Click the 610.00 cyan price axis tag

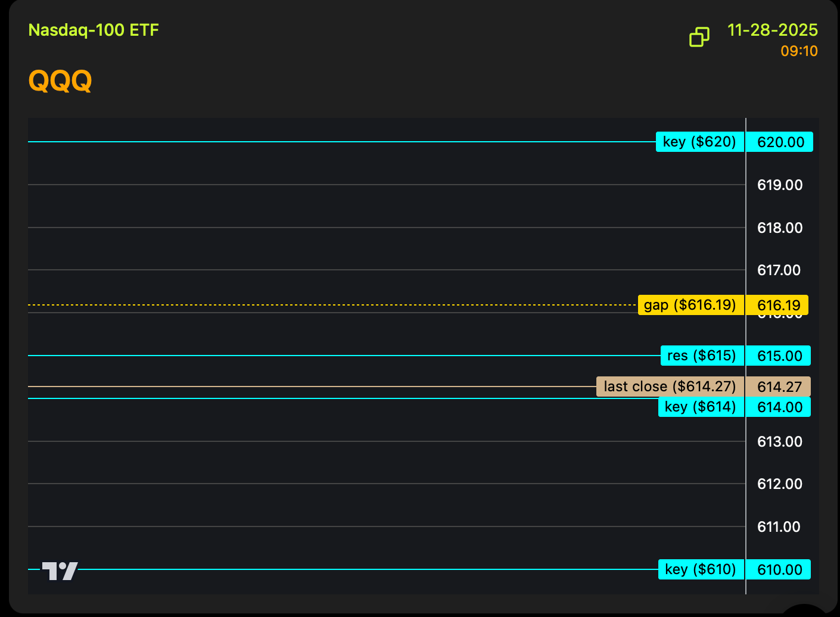pos(779,570)
